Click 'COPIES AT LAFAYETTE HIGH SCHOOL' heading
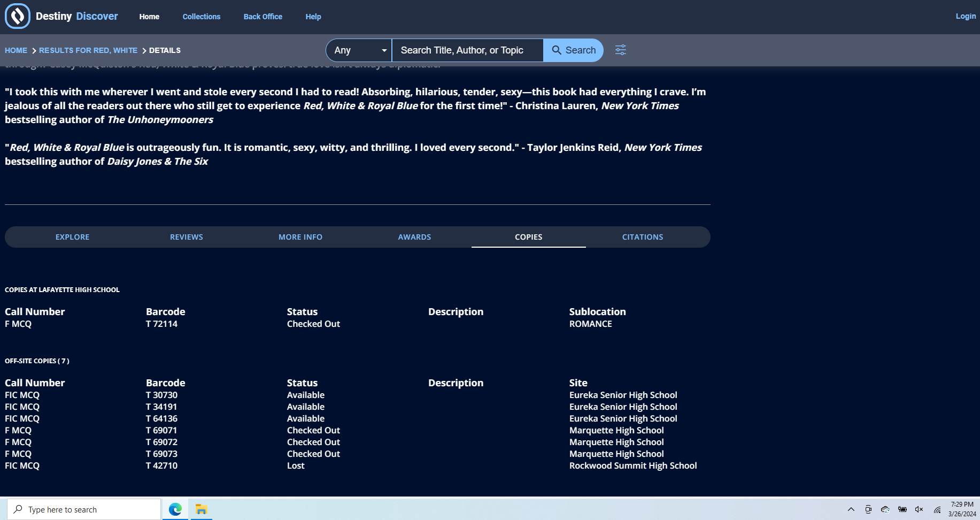The width and height of the screenshot is (980, 520). pyautogui.click(x=62, y=289)
